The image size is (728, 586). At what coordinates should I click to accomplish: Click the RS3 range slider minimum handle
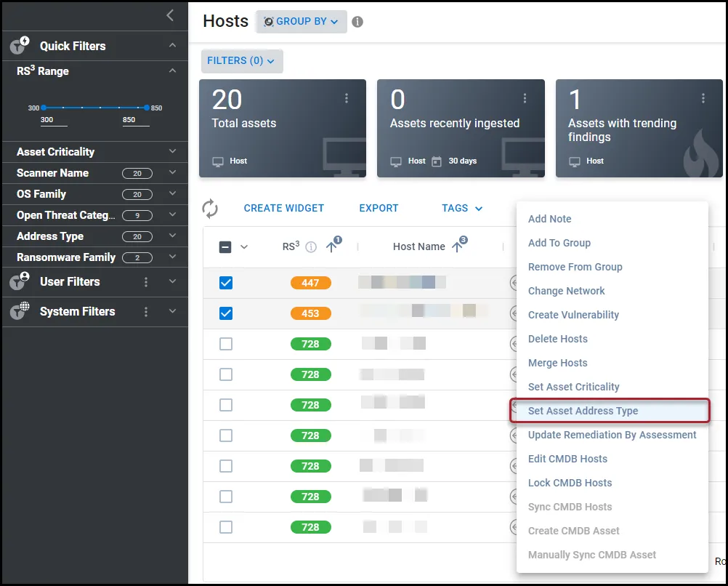[44, 108]
